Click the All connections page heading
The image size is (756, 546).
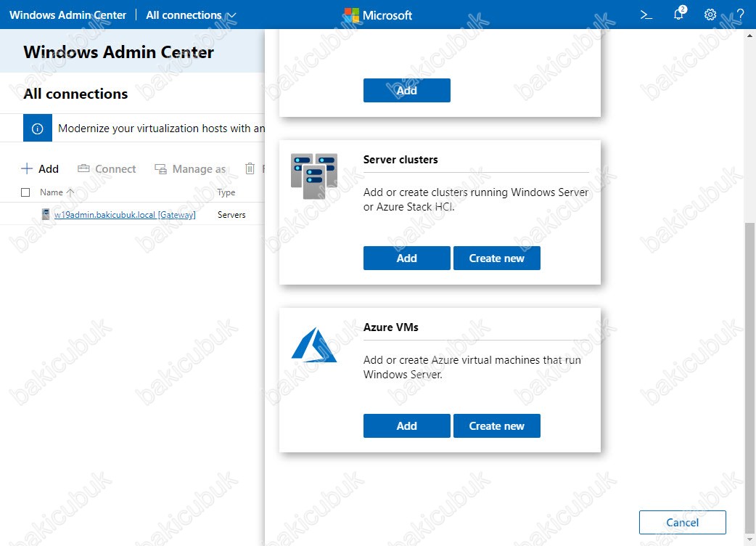tap(75, 94)
